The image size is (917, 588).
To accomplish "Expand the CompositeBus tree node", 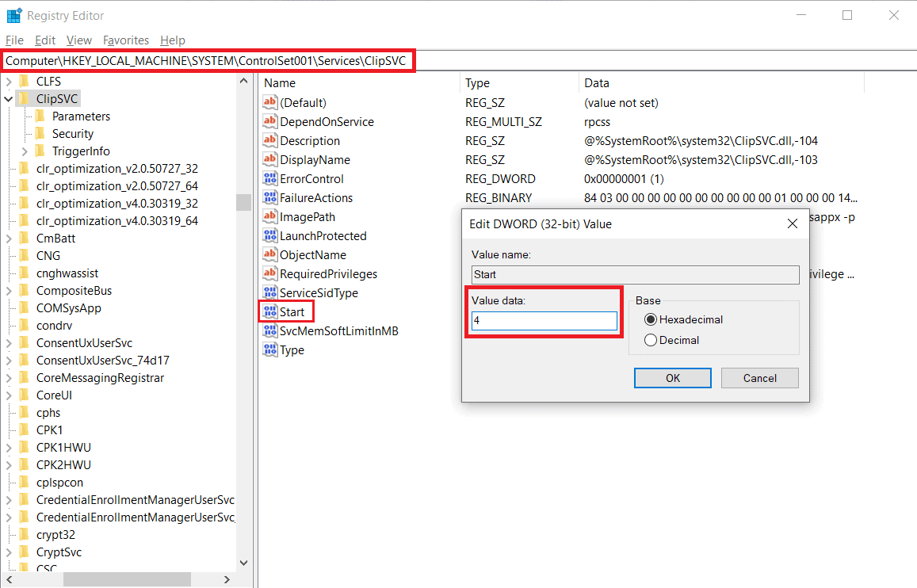I will [8, 291].
